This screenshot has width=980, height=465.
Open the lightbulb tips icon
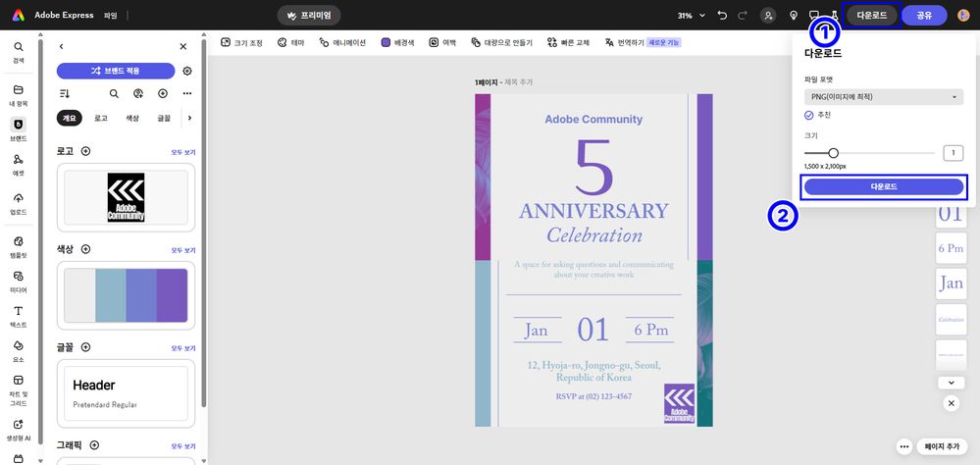coord(794,16)
